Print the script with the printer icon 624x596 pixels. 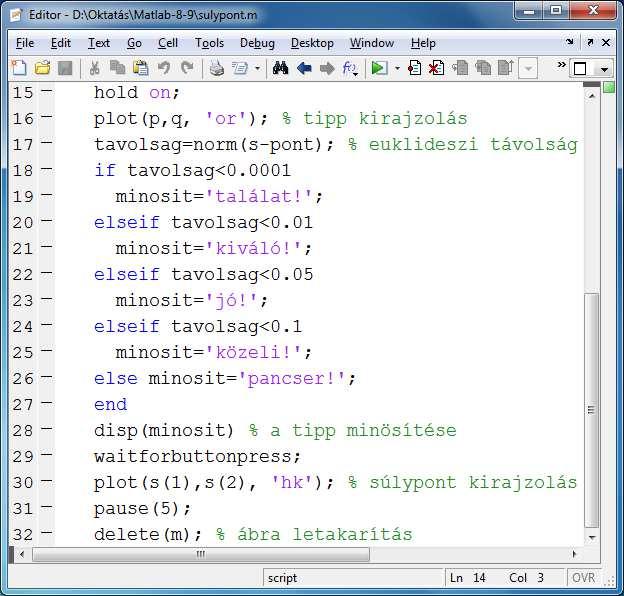[x=216, y=68]
